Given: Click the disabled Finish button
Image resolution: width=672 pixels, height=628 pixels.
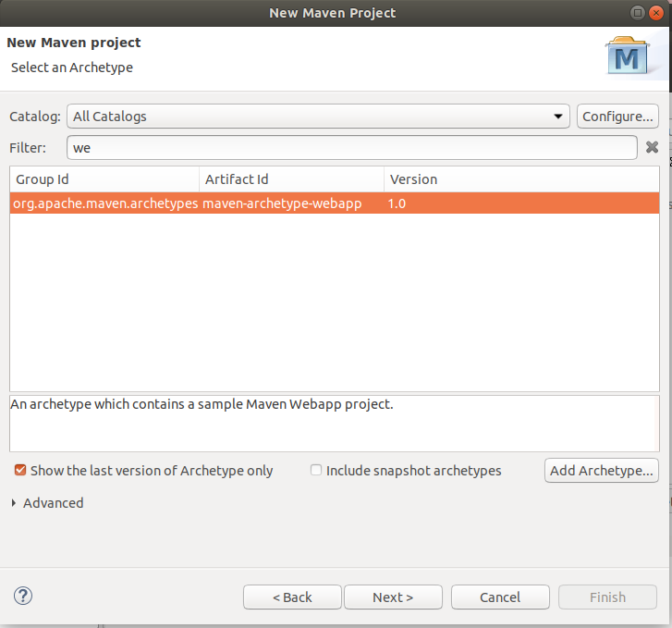Looking at the screenshot, I should click(x=607, y=597).
